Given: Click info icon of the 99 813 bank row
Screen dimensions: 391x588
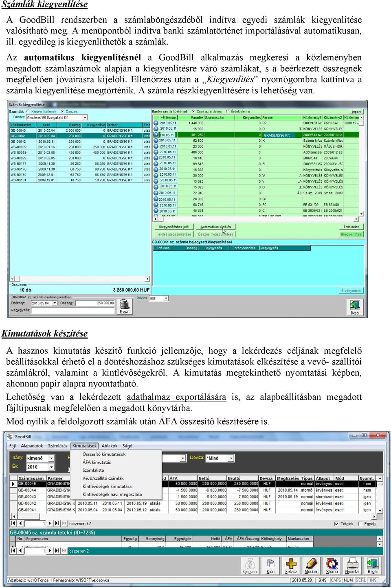Looking at the screenshot, I should tap(156, 164).
